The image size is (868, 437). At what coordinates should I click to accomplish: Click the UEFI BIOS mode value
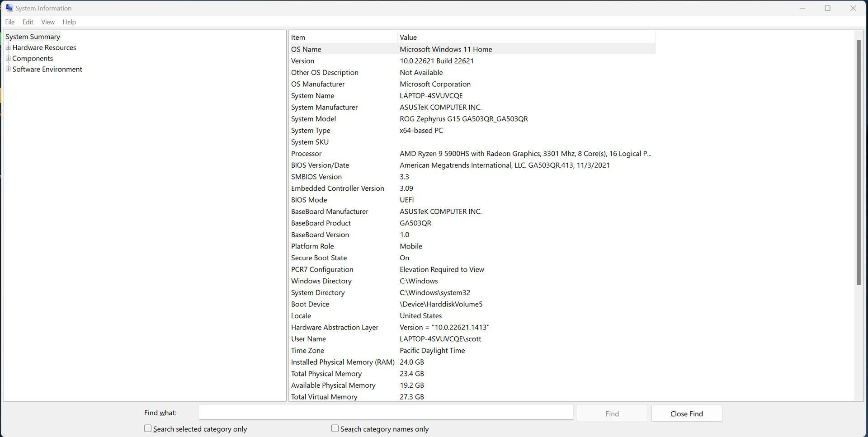(407, 200)
